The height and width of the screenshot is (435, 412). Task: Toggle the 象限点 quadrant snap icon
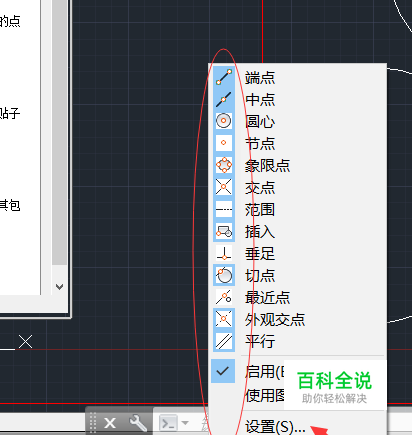[x=224, y=165]
